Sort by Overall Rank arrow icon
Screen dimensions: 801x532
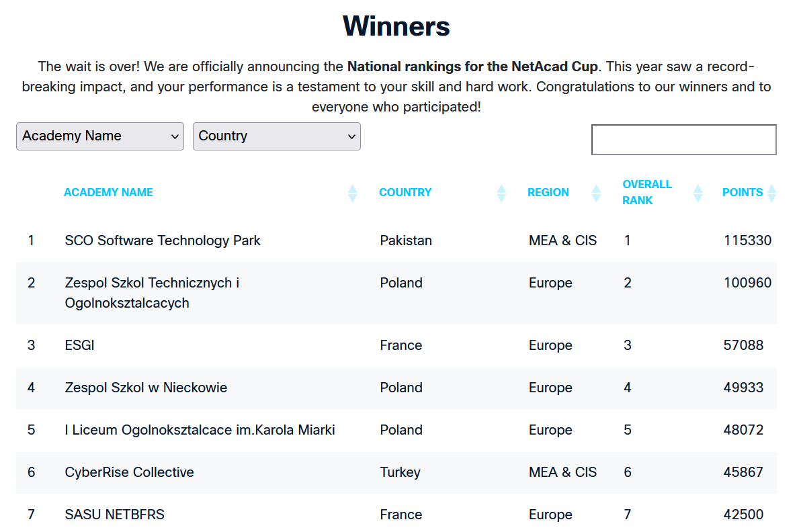click(698, 193)
